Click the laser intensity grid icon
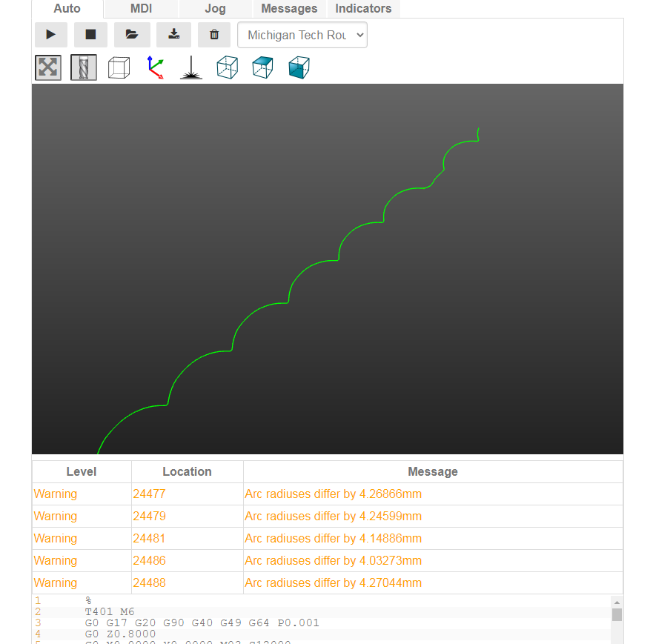The width and height of the screenshot is (653, 644). click(191, 67)
